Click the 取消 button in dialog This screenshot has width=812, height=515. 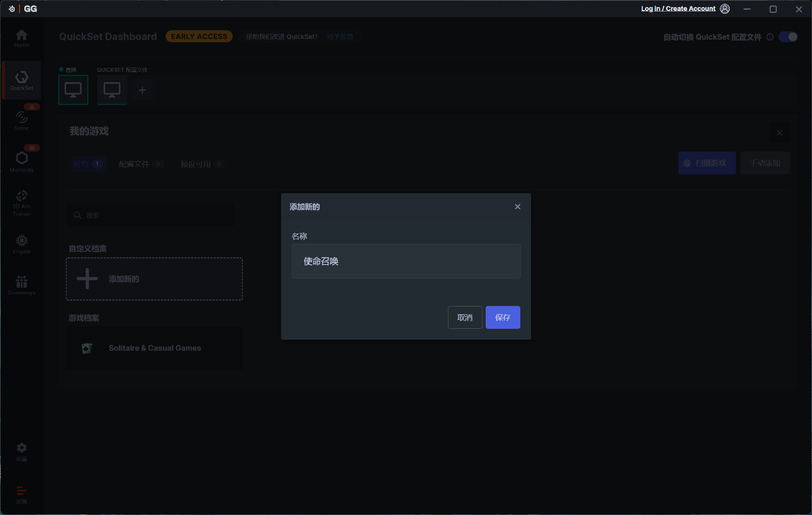(x=465, y=317)
